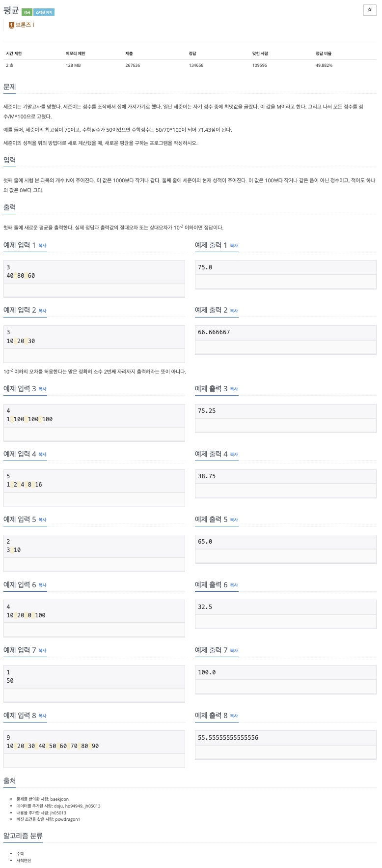Copy 예제 출력 6 sample answer

[234, 585]
